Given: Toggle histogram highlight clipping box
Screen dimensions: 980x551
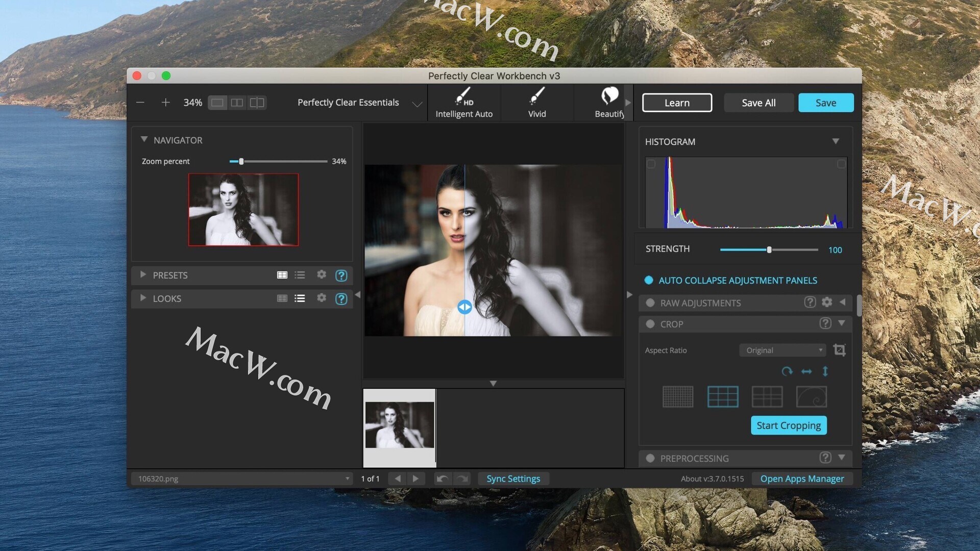Looking at the screenshot, I should (x=841, y=164).
